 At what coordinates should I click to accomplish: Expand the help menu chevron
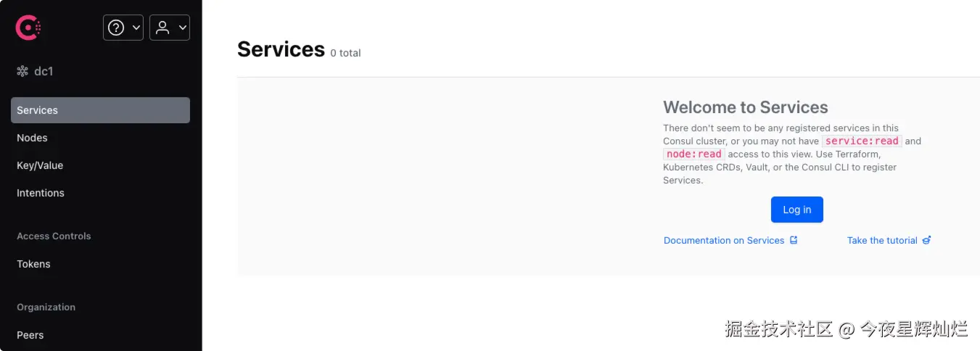[136, 28]
